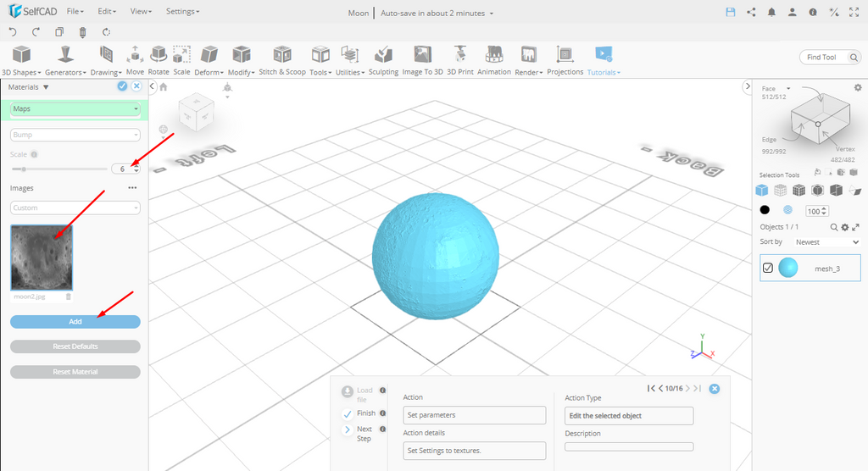Click the Save floppy disk icon
The image size is (868, 471).
click(731, 12)
